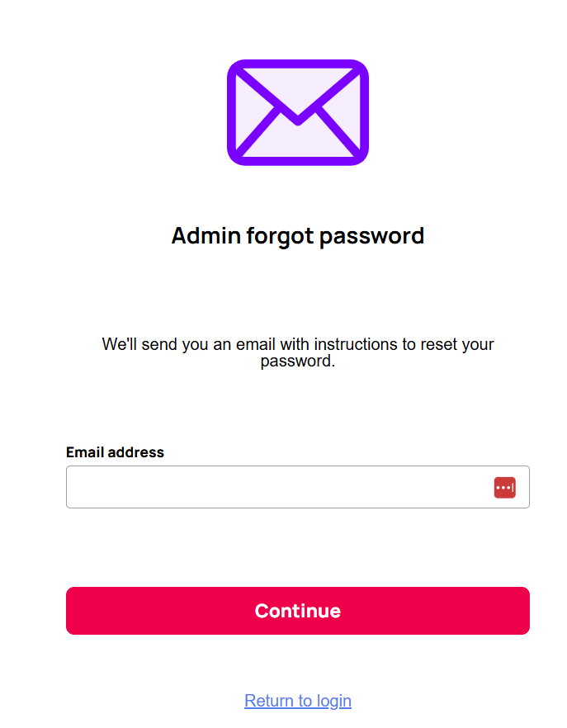Submit the form with Continue
The width and height of the screenshot is (567, 728).
(297, 611)
